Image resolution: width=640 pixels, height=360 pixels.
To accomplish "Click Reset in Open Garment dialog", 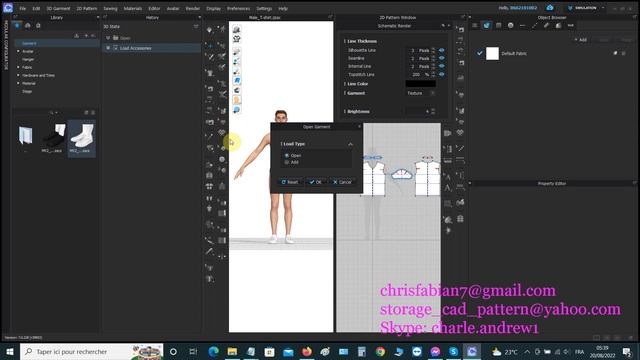I will (290, 182).
